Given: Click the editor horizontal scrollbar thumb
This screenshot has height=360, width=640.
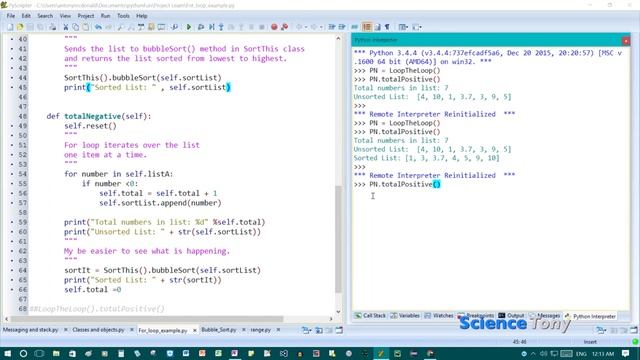Looking at the screenshot, I should point(147,319).
